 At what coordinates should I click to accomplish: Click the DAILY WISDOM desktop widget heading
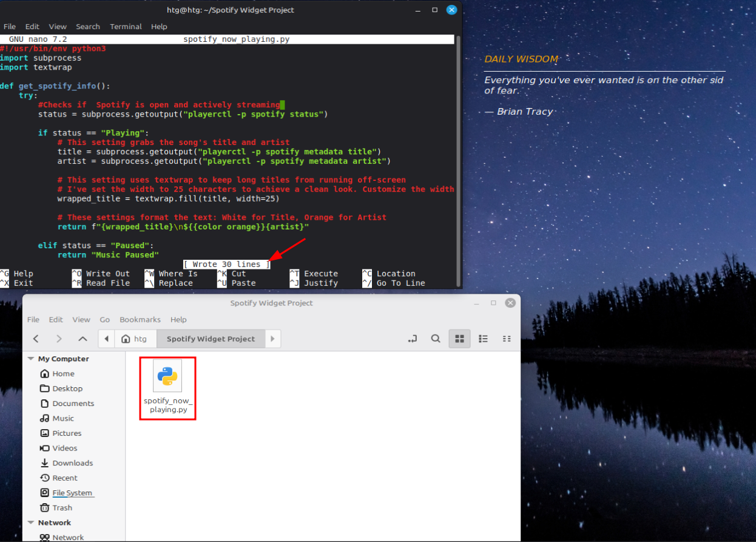click(x=521, y=59)
